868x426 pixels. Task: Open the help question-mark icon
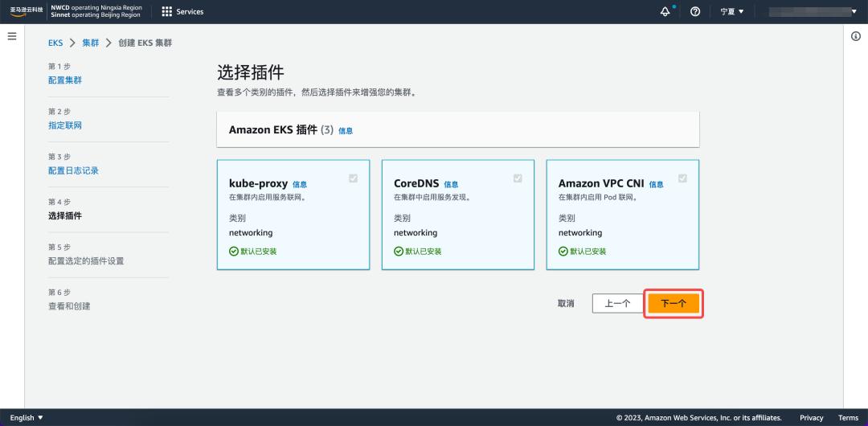tap(695, 11)
